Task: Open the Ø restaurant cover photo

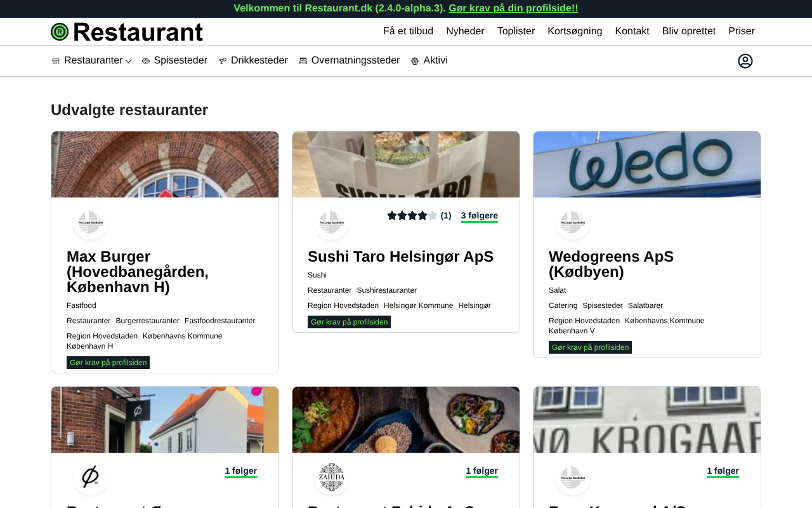Action: coord(165,420)
